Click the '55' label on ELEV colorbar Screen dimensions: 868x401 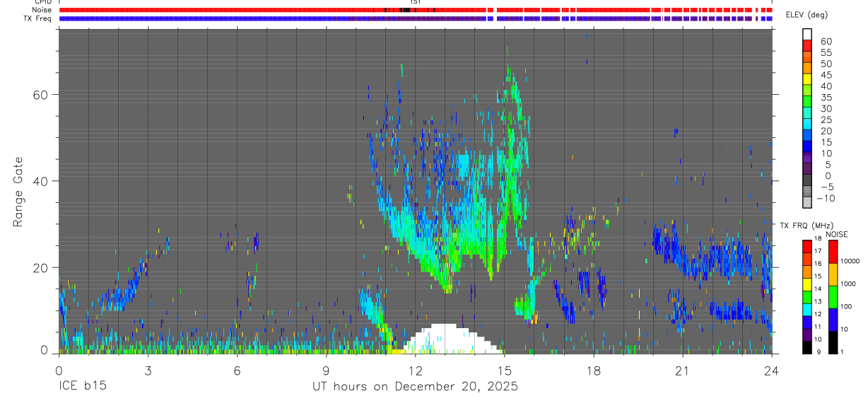click(826, 52)
